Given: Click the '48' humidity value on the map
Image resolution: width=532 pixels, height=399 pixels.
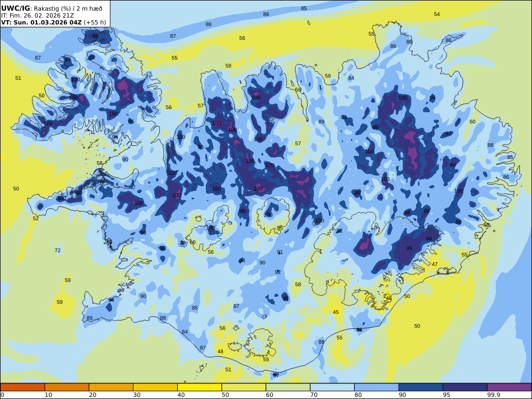Looking at the screenshot, I should pos(220,352).
